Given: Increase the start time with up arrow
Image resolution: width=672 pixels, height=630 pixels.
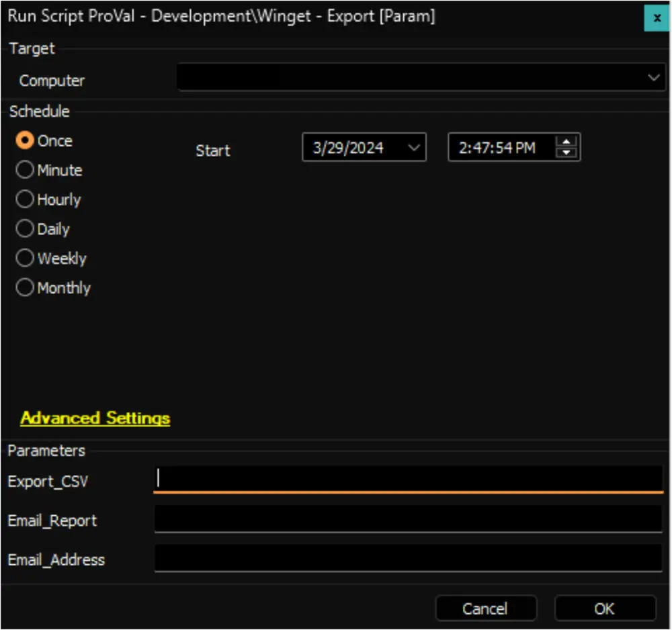Looking at the screenshot, I should click(566, 142).
